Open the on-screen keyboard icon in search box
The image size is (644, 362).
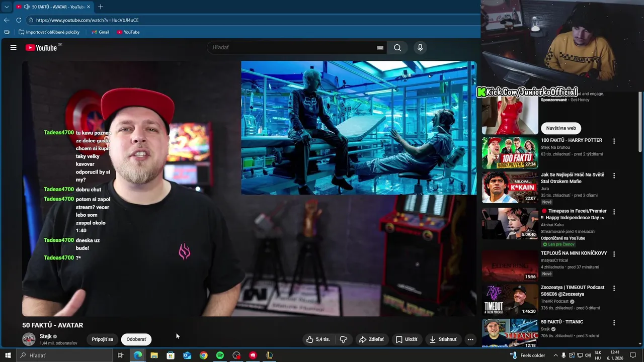pos(380,48)
